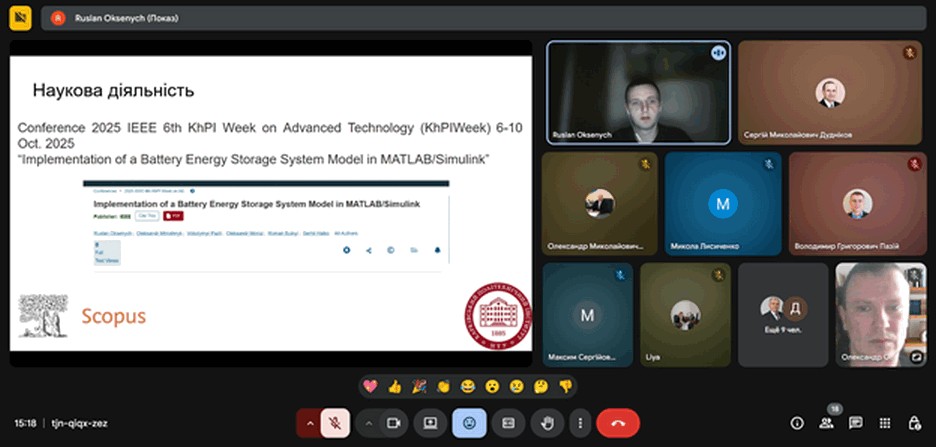Open meeting details info icon

pos(797,423)
